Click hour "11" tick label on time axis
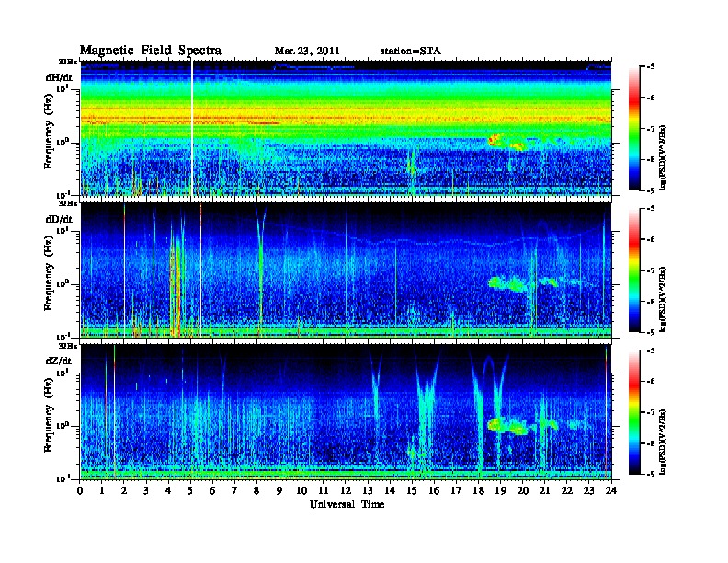Image resolution: width=728 pixels, height=563 pixels. pyautogui.click(x=324, y=490)
